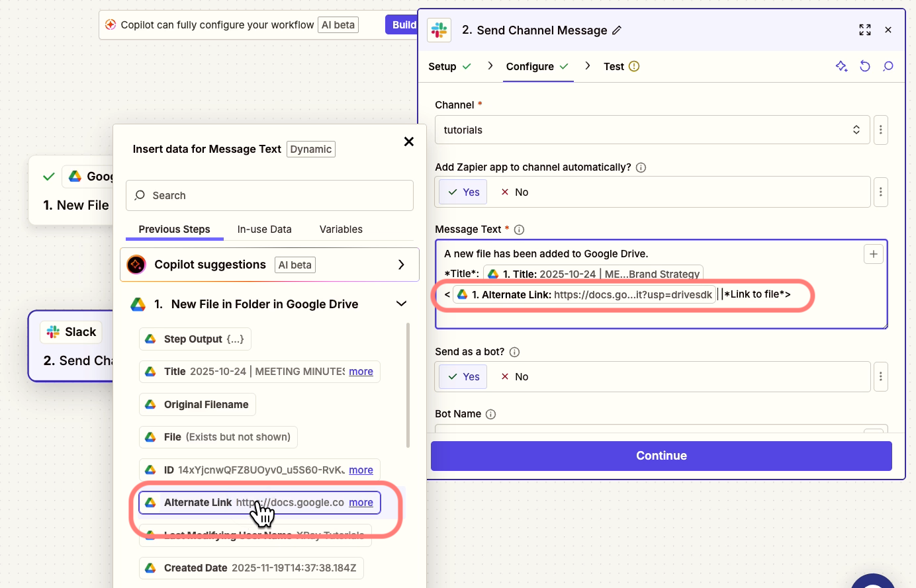Click chevron between Configure and Test
The height and width of the screenshot is (588, 916).
pyautogui.click(x=587, y=65)
